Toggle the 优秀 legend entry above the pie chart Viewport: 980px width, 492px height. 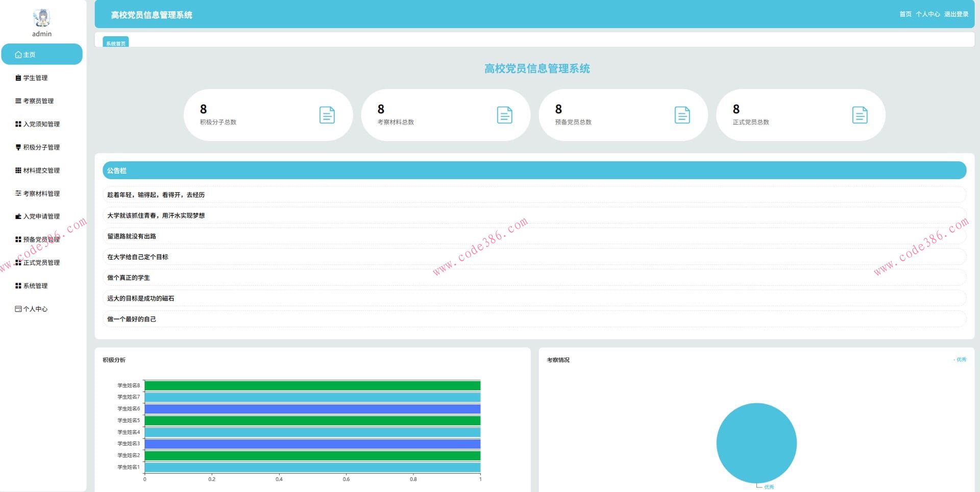pos(960,359)
